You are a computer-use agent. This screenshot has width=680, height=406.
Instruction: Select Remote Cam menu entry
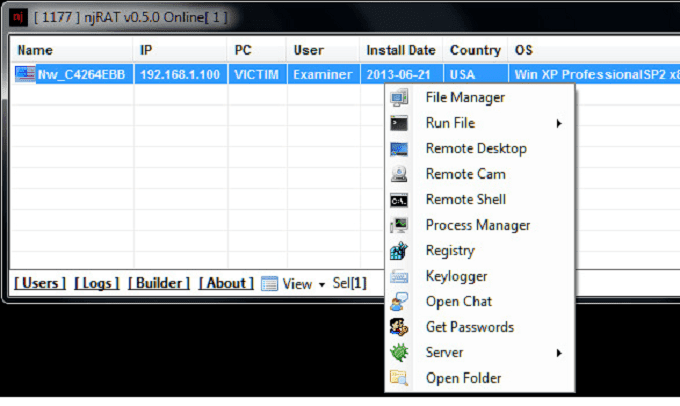tap(480, 174)
